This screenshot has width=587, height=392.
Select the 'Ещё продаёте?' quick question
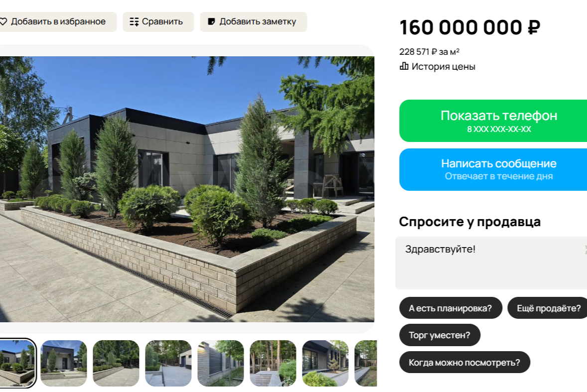click(547, 308)
